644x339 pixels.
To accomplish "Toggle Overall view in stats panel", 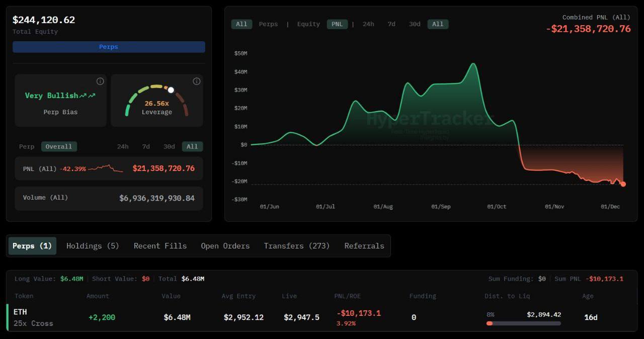I will 59,147.
